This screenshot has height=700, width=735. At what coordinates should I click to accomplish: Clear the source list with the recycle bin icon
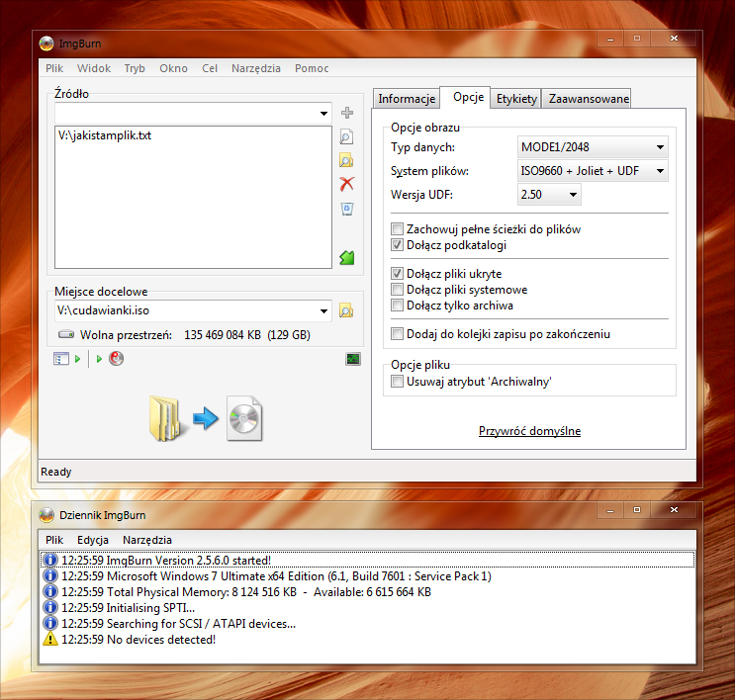(347, 209)
